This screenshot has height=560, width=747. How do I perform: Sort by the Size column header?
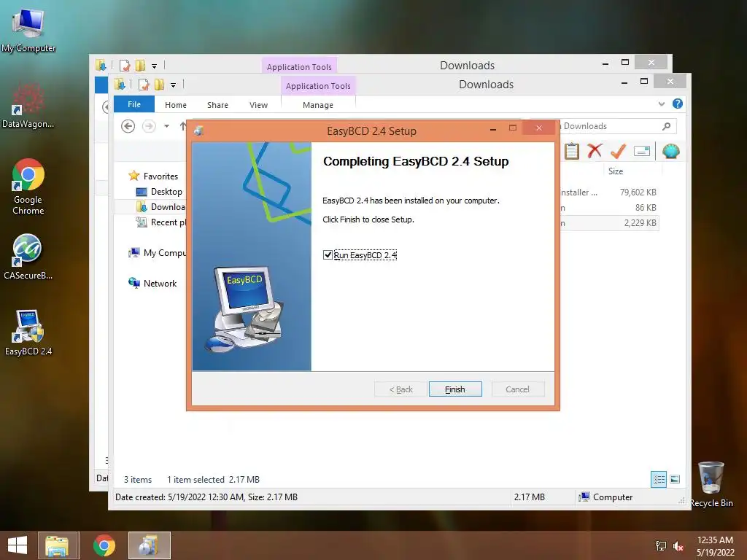tap(616, 171)
